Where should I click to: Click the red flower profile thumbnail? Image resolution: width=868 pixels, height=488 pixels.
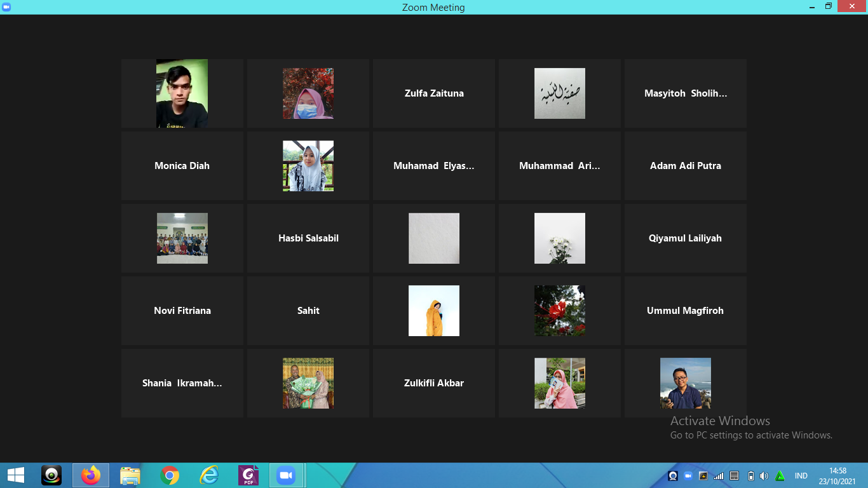click(560, 311)
